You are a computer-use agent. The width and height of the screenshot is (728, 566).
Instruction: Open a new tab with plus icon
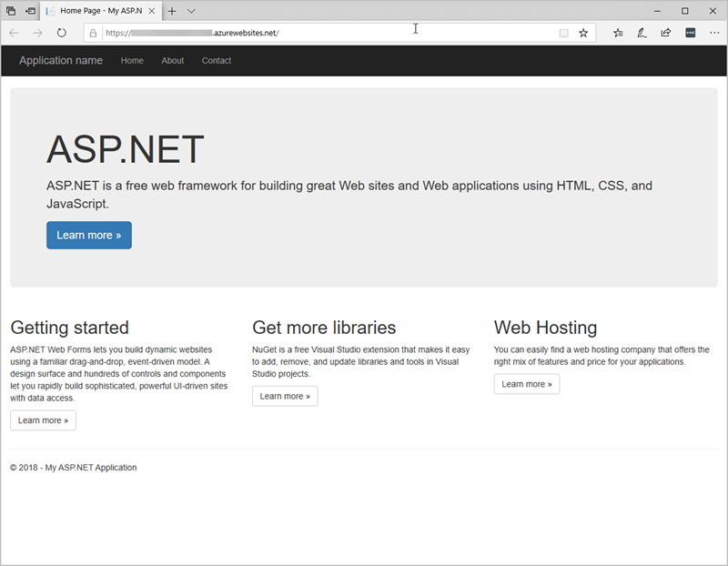coord(172,11)
